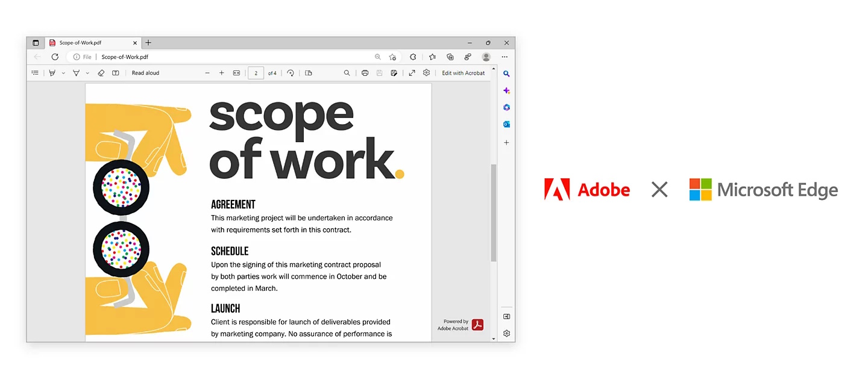Enter full screen view of the PDF
Viewport: 868px width, 380px height.
[412, 73]
